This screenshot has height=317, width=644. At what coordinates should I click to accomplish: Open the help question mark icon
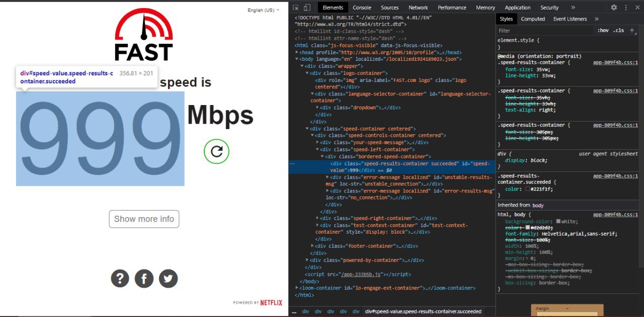(x=120, y=278)
